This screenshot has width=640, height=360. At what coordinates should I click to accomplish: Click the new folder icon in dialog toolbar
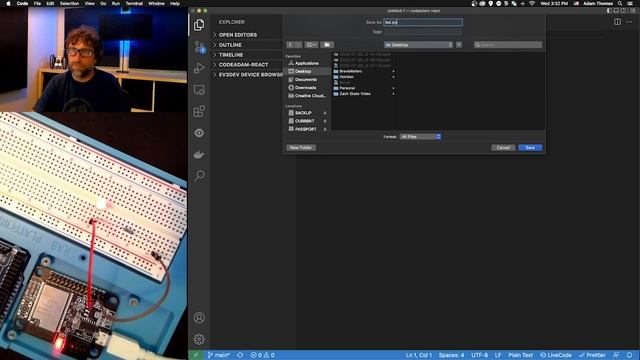[x=327, y=44]
